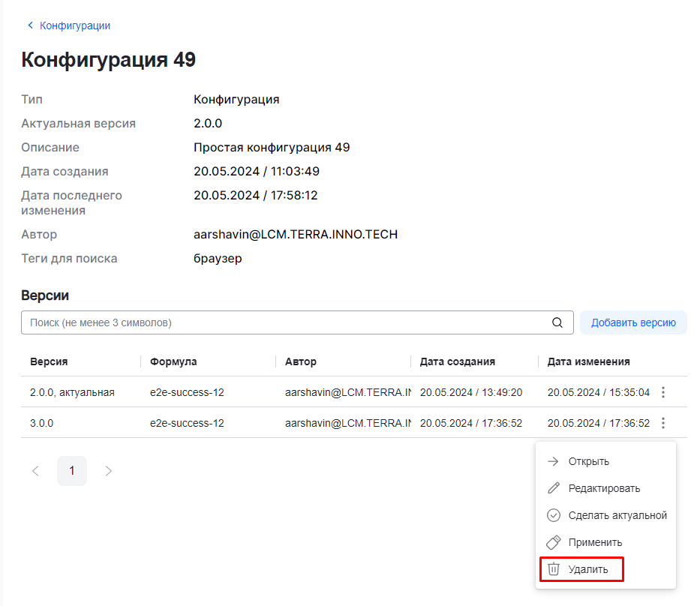Follow the Конфигурации breadcrumb link
The width and height of the screenshot is (700, 606).
[75, 25]
